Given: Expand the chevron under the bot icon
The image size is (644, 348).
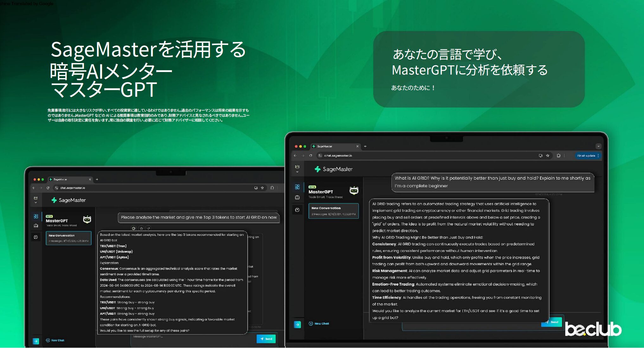Looking at the screenshot, I should (x=297, y=172).
